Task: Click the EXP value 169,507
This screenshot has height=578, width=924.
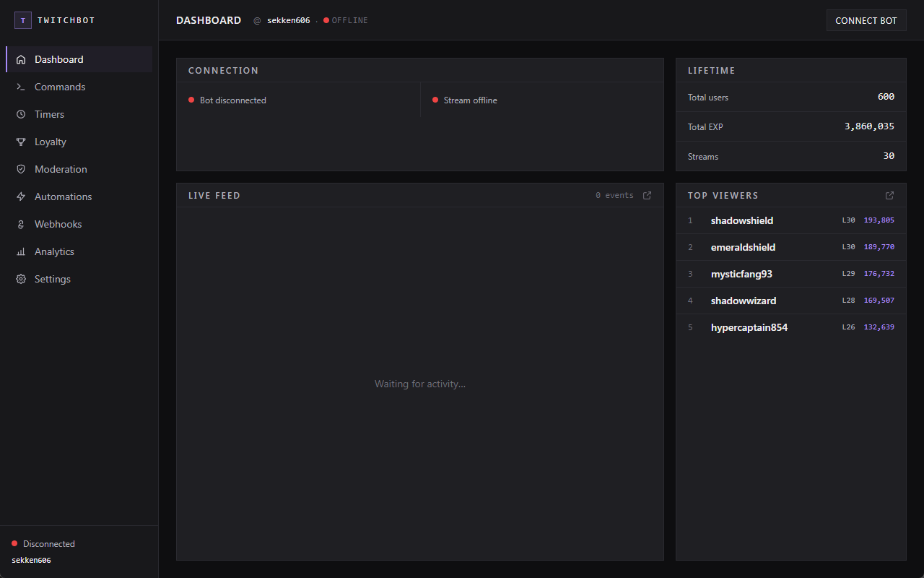Action: (879, 301)
